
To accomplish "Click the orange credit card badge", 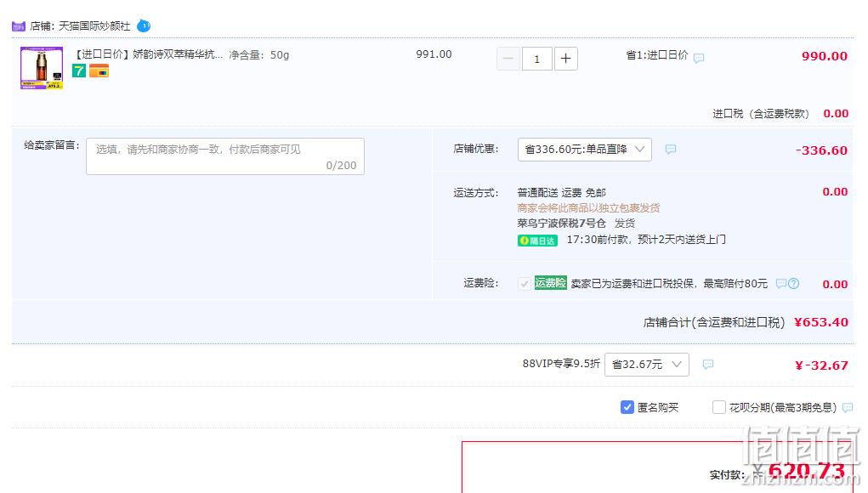I will 99,71.
